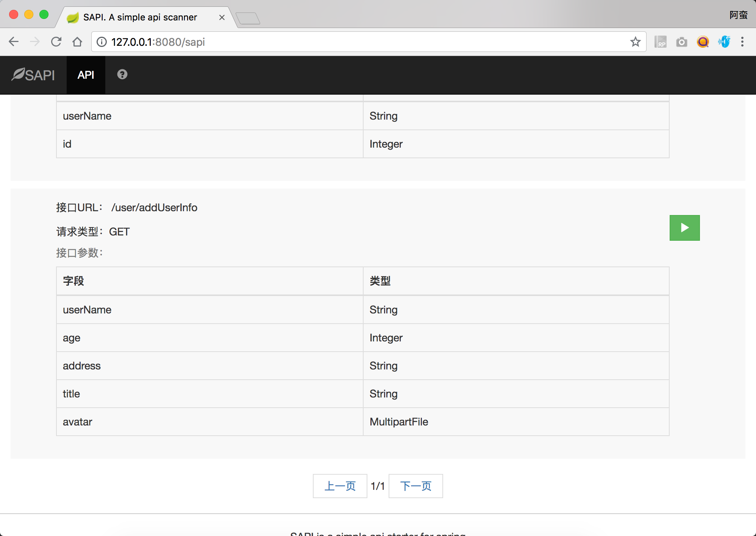The height and width of the screenshot is (536, 756).
Task: Select the MultipartFile type cell
Action: pyautogui.click(x=516, y=422)
